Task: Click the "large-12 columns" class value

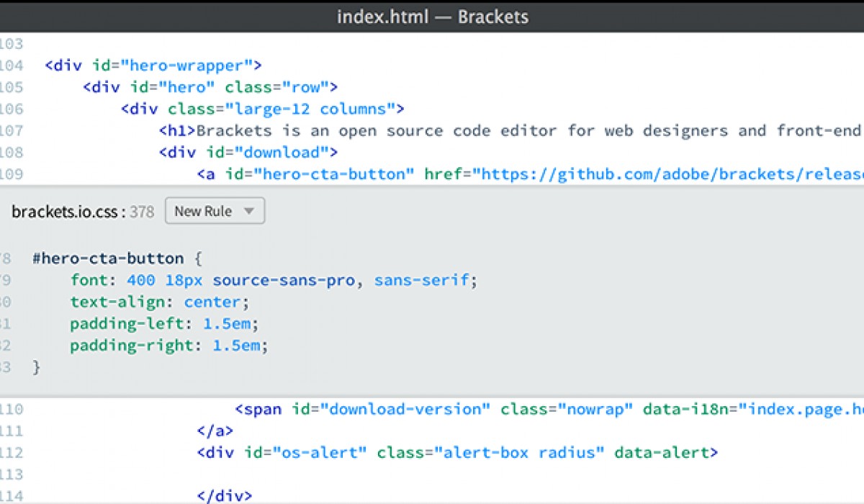Action: [x=310, y=109]
